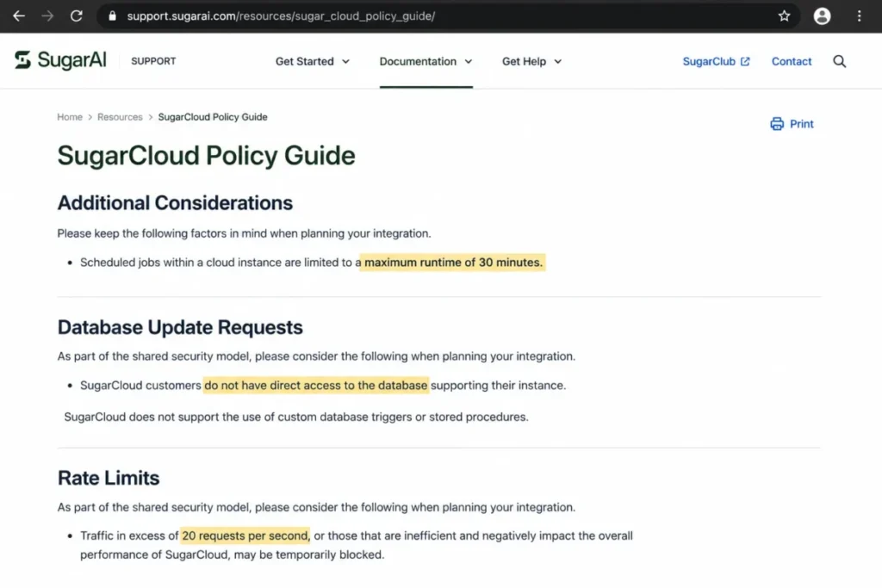Screen dimensions: 882x588
Task: Open the Get Started menu label
Action: [304, 61]
